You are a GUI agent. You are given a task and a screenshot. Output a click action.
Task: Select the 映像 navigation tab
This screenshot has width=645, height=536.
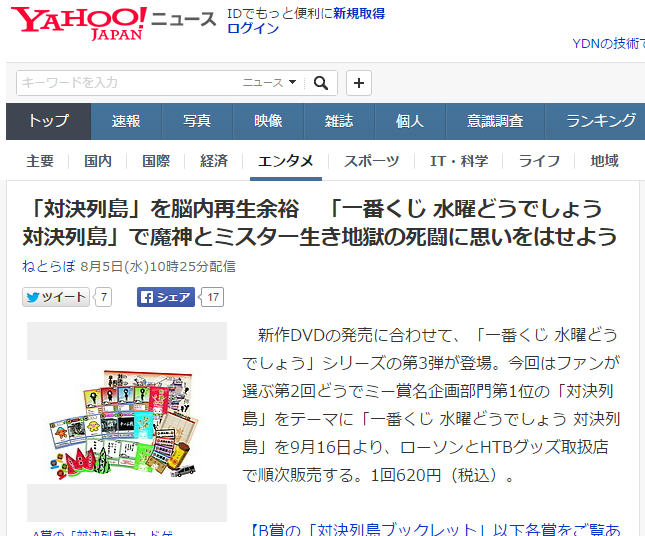tap(268, 121)
